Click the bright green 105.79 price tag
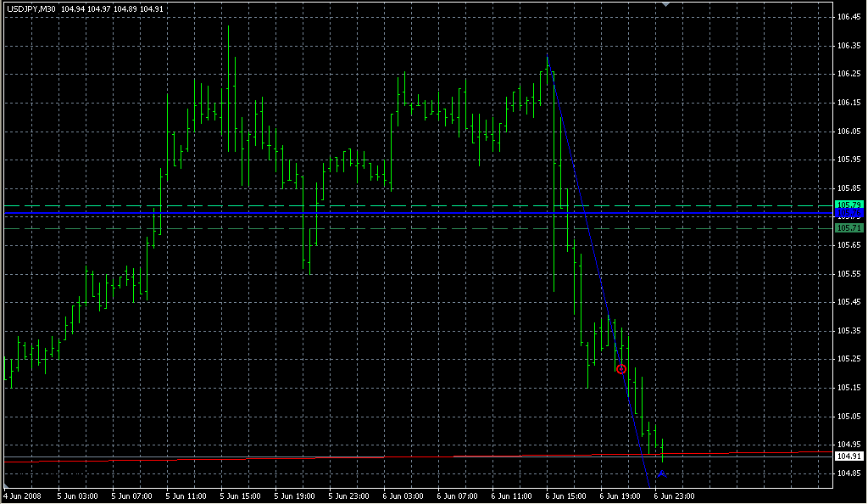868x504 pixels. [x=849, y=205]
